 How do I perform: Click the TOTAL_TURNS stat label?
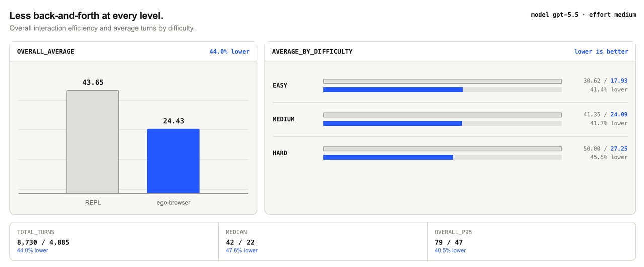[36, 232]
